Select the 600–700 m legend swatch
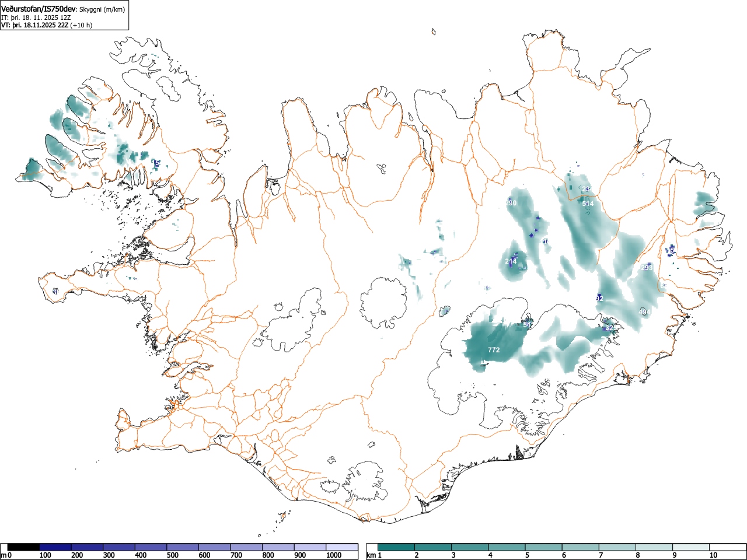This screenshot has width=747, height=560. 215,547
